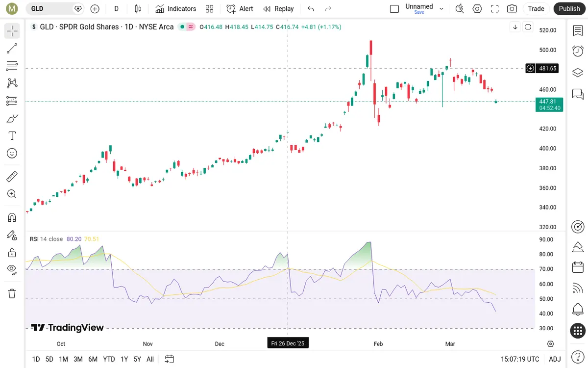
Task: Open the candlestick chart type menu
Action: tap(138, 9)
